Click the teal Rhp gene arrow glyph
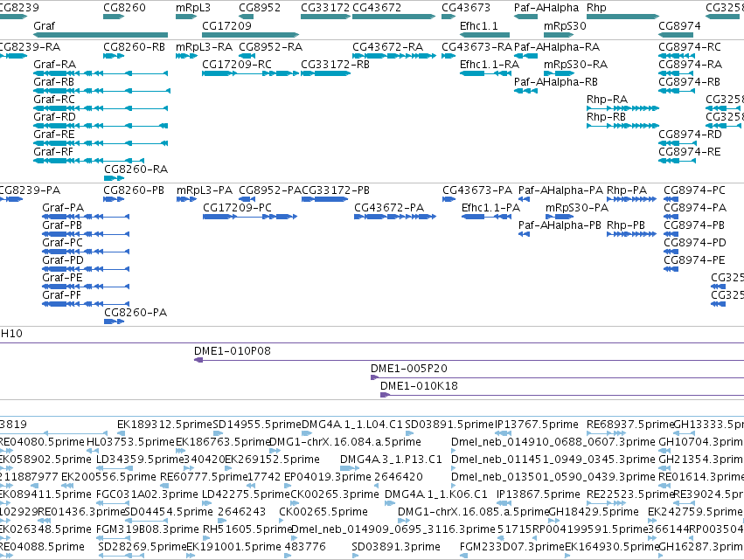 click(x=622, y=17)
